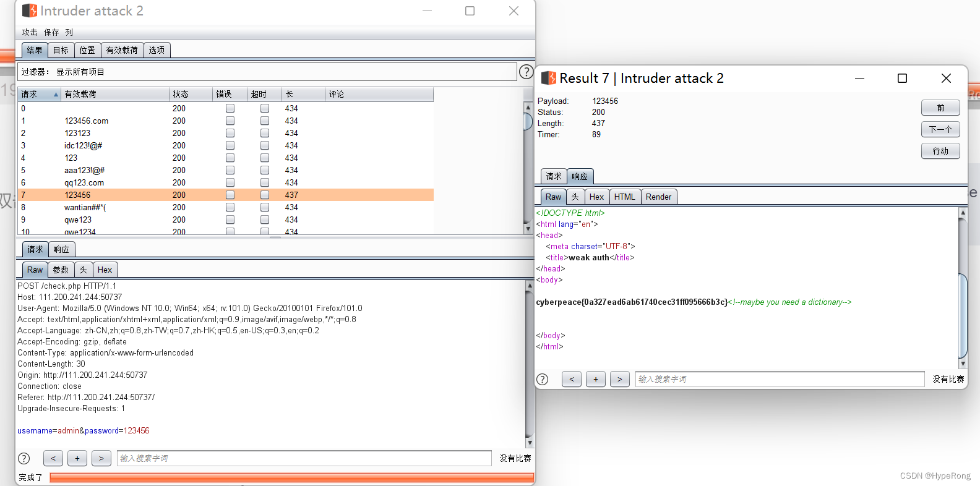The image size is (980, 486).
Task: Click completed attack progress bar
Action: tap(291, 477)
